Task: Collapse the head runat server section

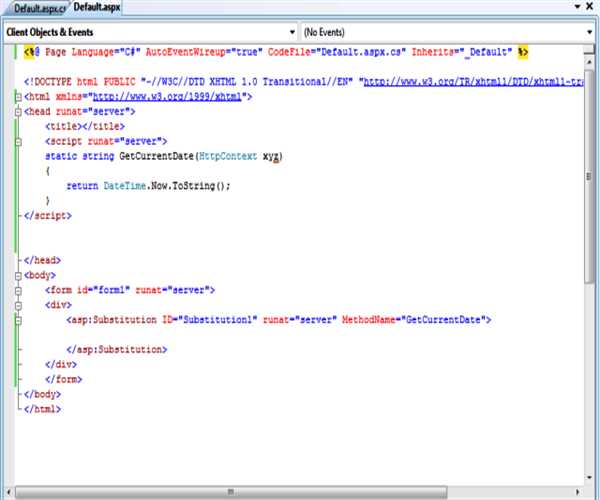Action: (x=17, y=112)
